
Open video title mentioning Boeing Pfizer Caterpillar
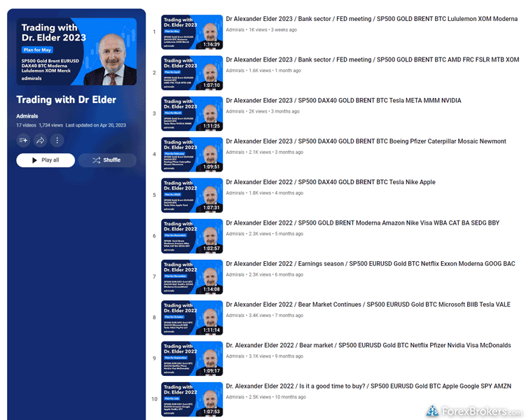pyautogui.click(x=366, y=141)
